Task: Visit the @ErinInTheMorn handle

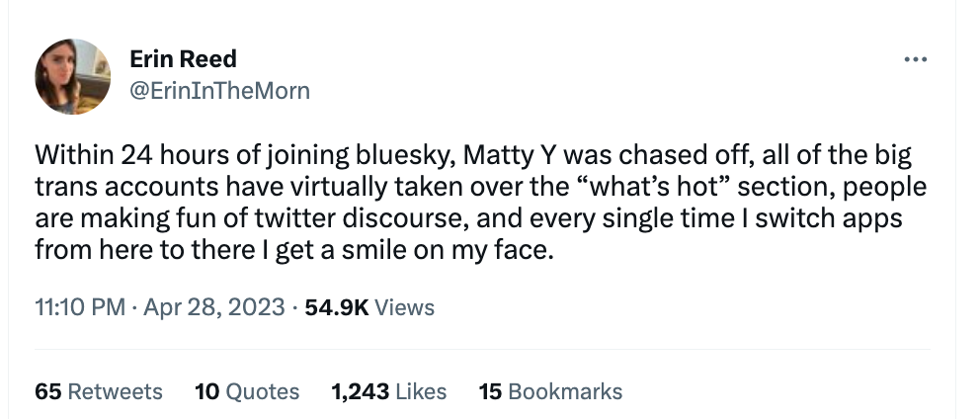Action: click(x=219, y=91)
